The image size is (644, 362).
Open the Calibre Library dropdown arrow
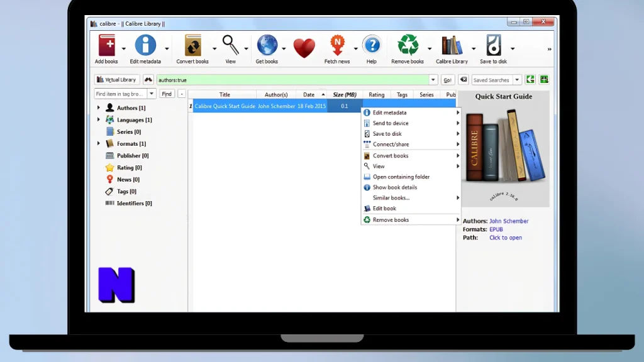pyautogui.click(x=474, y=49)
